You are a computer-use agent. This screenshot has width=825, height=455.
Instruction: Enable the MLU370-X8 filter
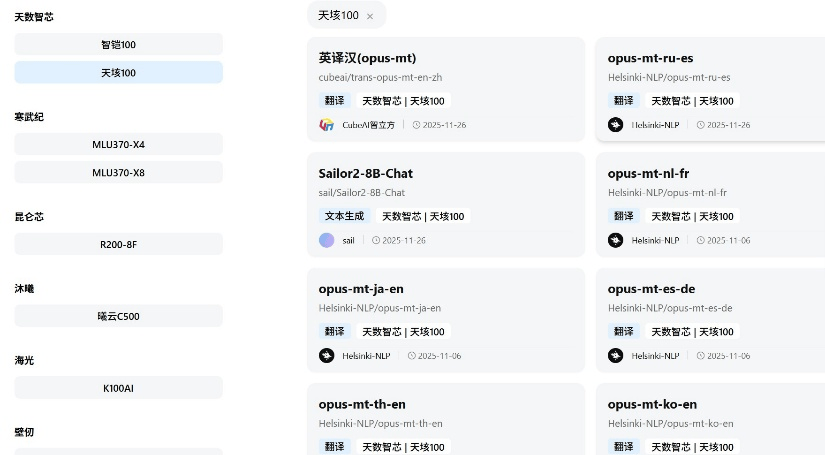point(118,172)
